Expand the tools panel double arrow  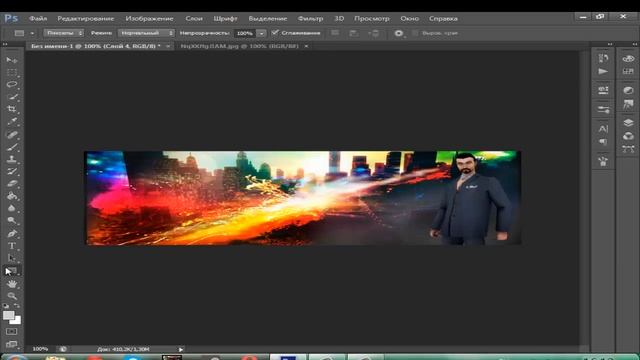(5, 44)
